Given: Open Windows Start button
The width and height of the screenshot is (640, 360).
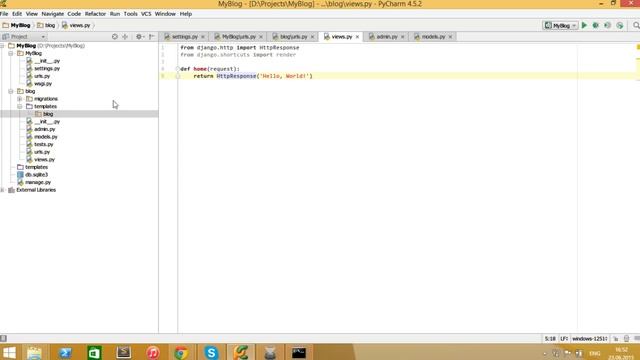Looking at the screenshot, I should [9, 353].
